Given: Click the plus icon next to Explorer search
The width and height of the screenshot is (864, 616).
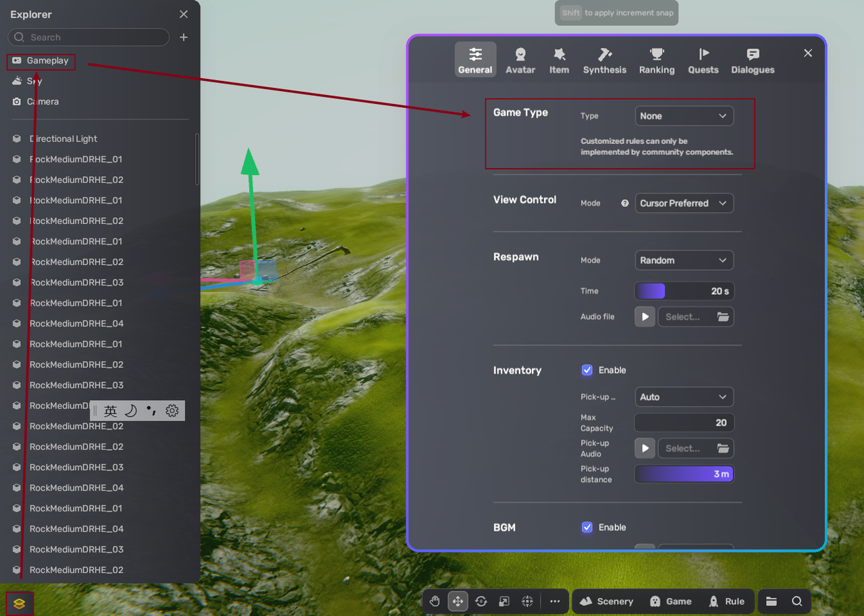Looking at the screenshot, I should tap(184, 38).
